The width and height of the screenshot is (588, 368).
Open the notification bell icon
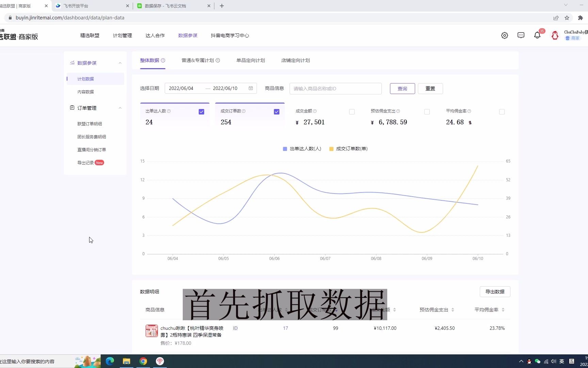537,35
